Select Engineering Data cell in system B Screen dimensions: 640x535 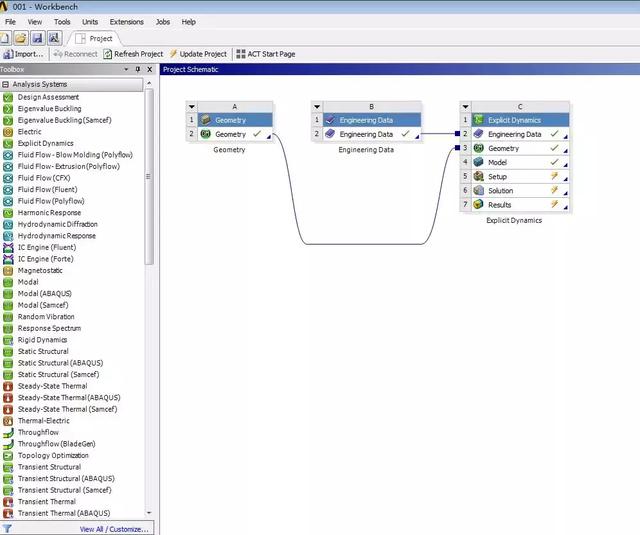click(x=372, y=134)
